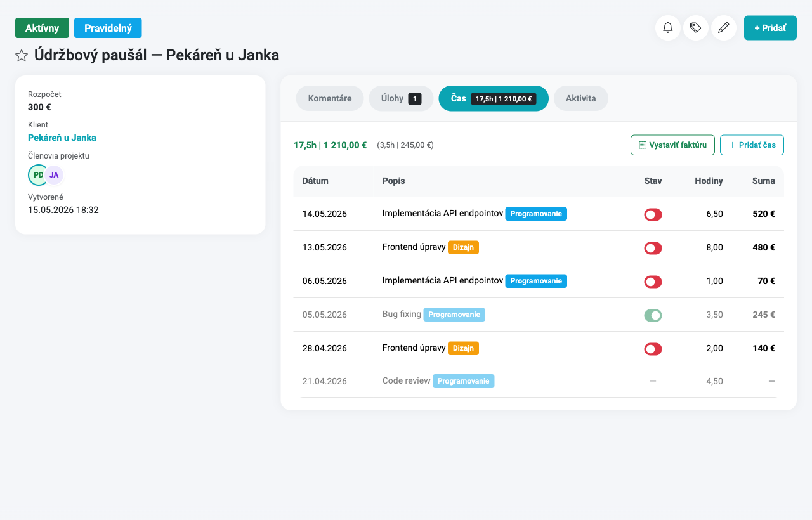Edit project with pencil icon
Image resolution: width=812 pixels, height=520 pixels.
click(724, 28)
